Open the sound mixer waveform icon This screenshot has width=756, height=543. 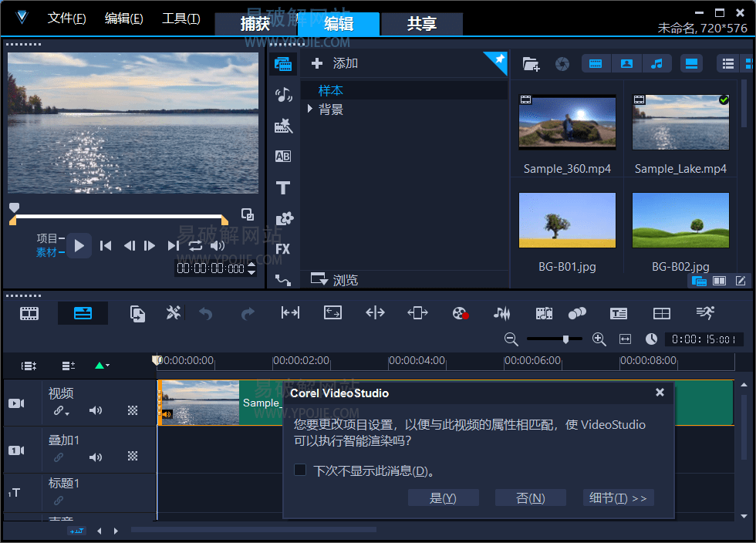(x=502, y=314)
